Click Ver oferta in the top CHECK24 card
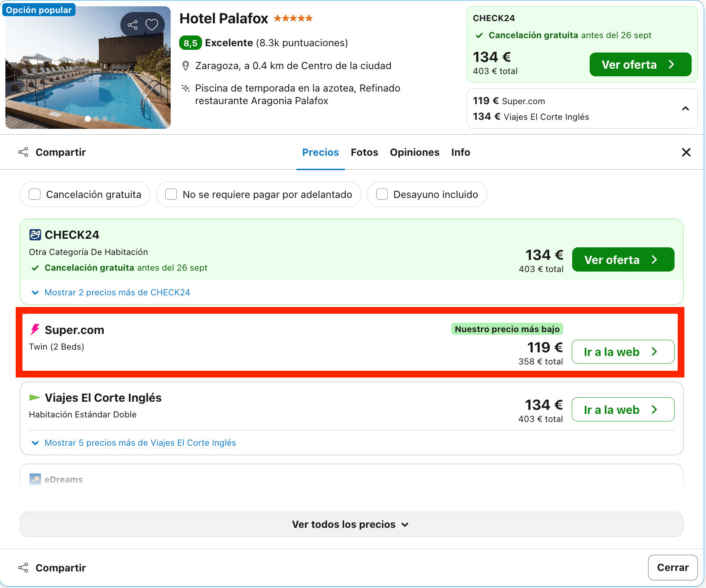The width and height of the screenshot is (706, 588). point(640,65)
